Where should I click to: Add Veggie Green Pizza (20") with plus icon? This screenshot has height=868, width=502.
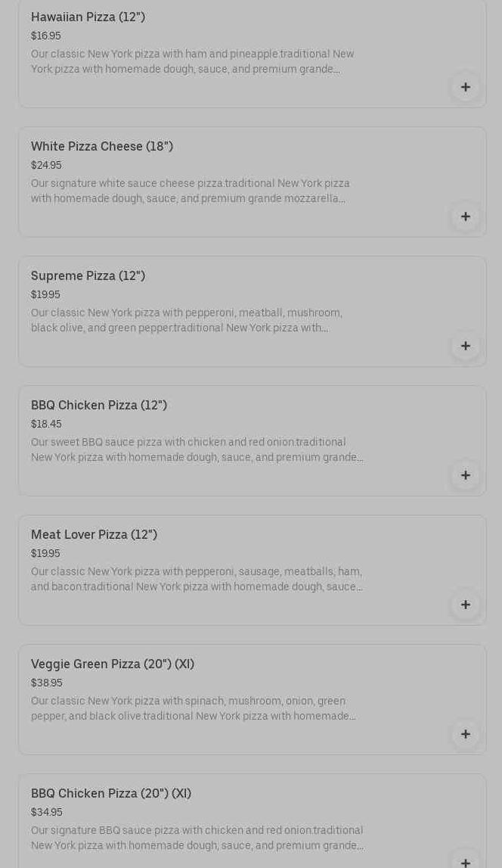[465, 734]
